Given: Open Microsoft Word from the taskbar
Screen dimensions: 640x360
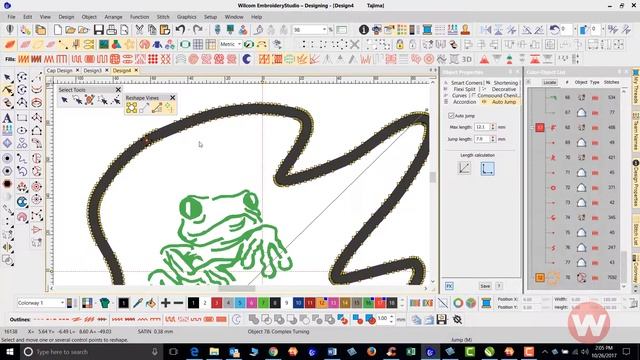Looking at the screenshot, I should 332,351.
